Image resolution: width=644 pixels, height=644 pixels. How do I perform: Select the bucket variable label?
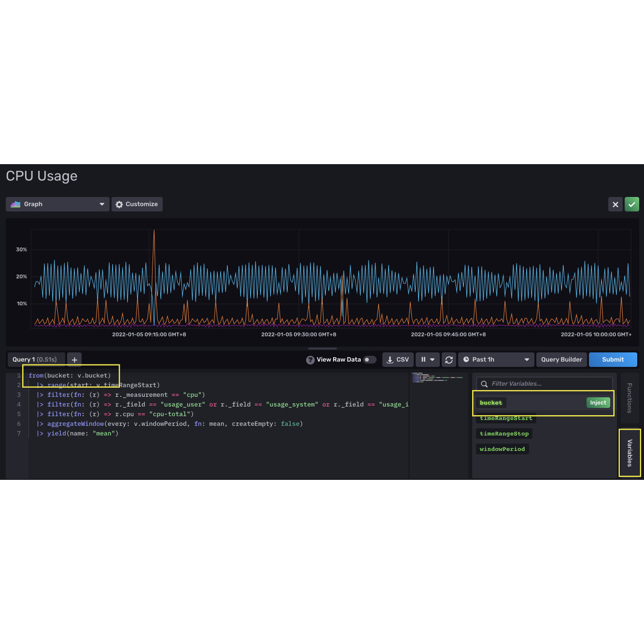pos(491,403)
